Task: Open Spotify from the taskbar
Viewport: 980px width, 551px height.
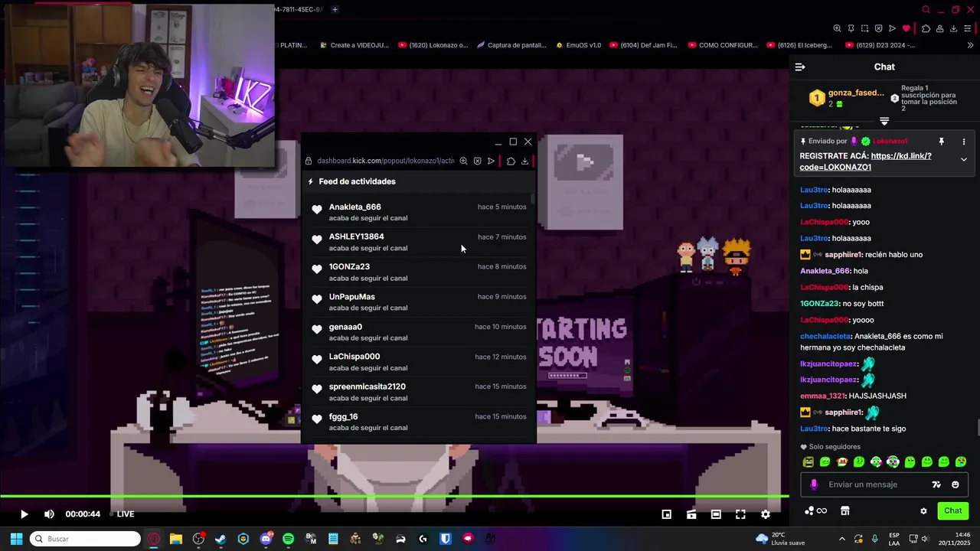Action: pos(289,539)
